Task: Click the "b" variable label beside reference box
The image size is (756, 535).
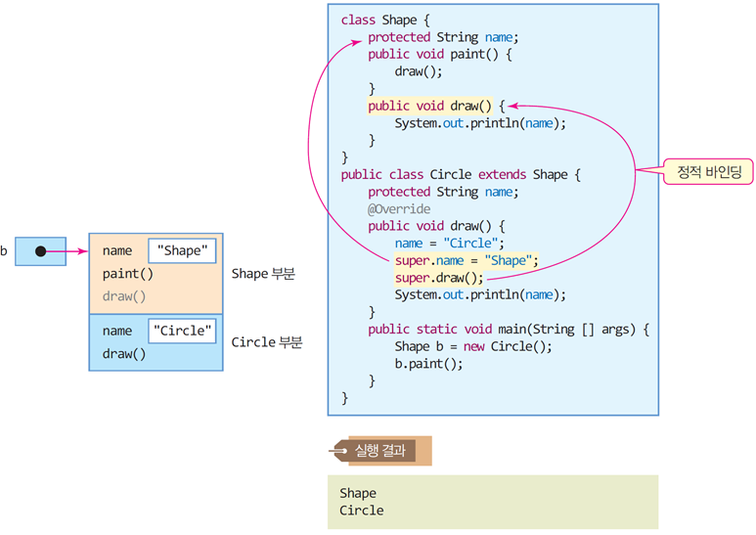Action: (x=4, y=250)
